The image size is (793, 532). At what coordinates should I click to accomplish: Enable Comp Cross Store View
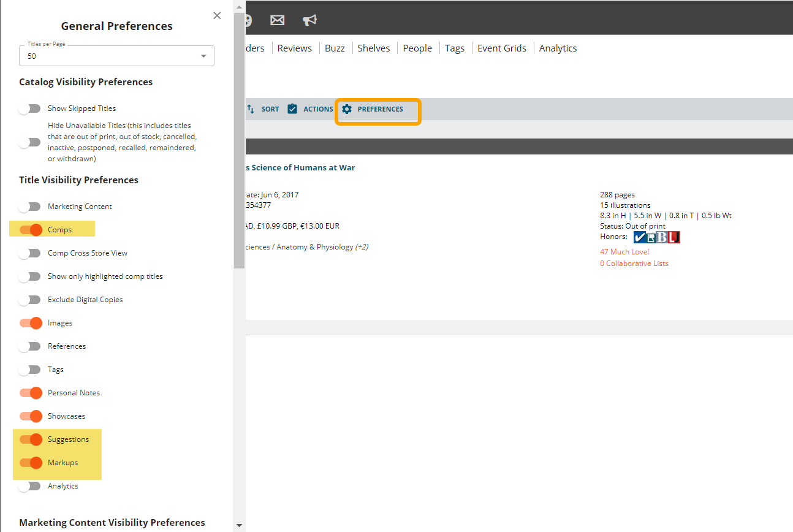point(29,253)
